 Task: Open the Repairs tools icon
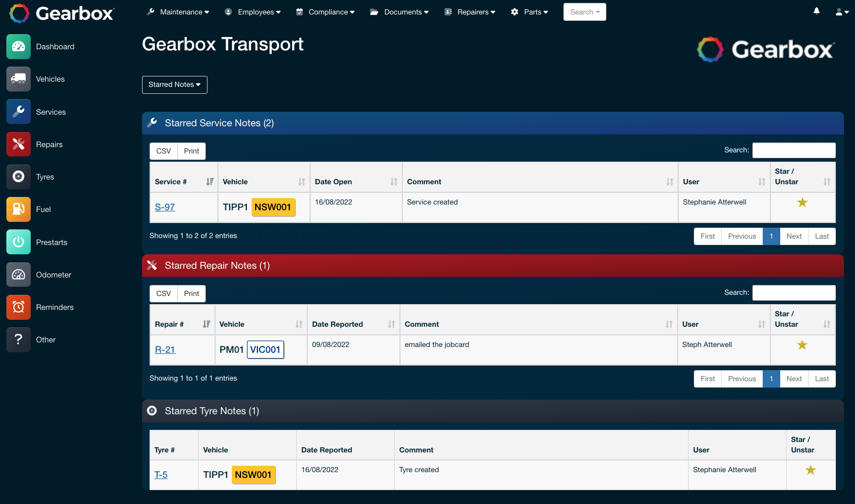[x=19, y=144]
